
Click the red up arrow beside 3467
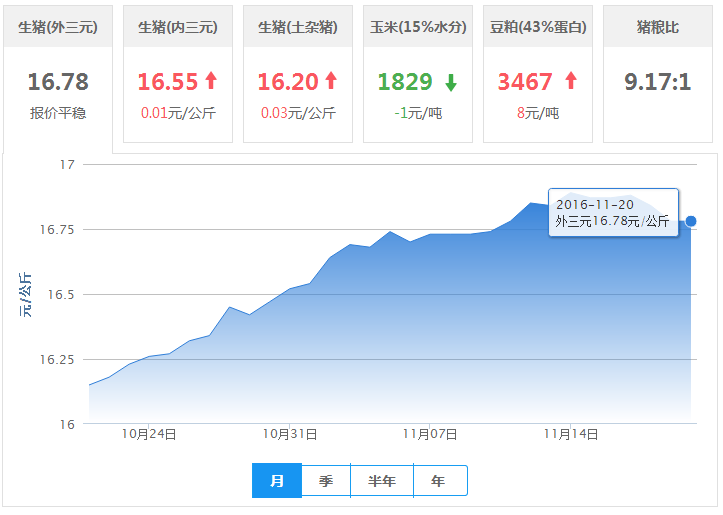pyautogui.click(x=570, y=82)
